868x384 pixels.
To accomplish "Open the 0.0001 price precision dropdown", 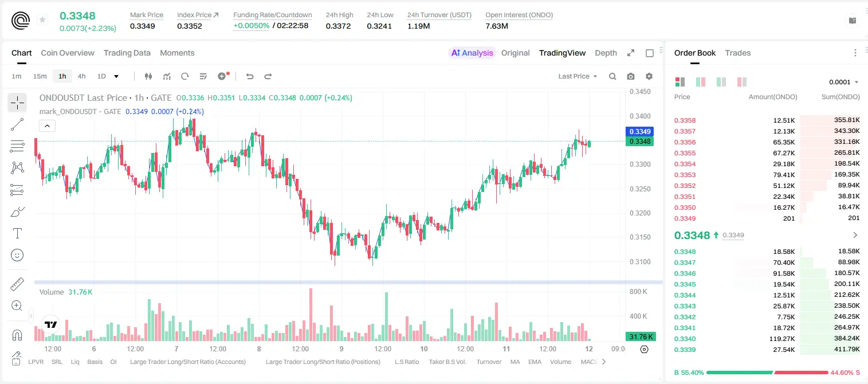I will tap(844, 82).
